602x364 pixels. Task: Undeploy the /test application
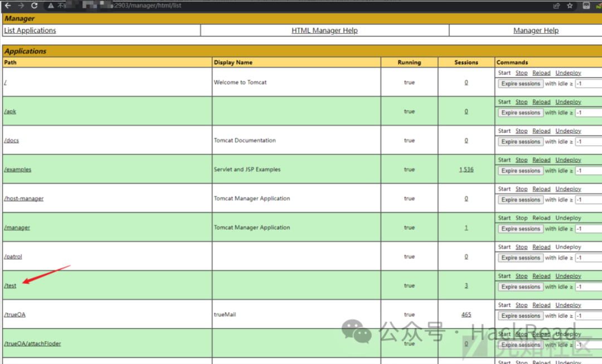[x=568, y=276]
